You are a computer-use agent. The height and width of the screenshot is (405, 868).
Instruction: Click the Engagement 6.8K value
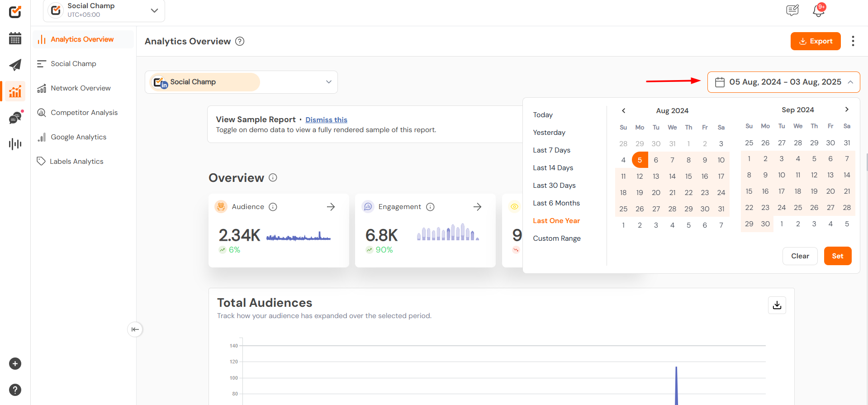381,235
